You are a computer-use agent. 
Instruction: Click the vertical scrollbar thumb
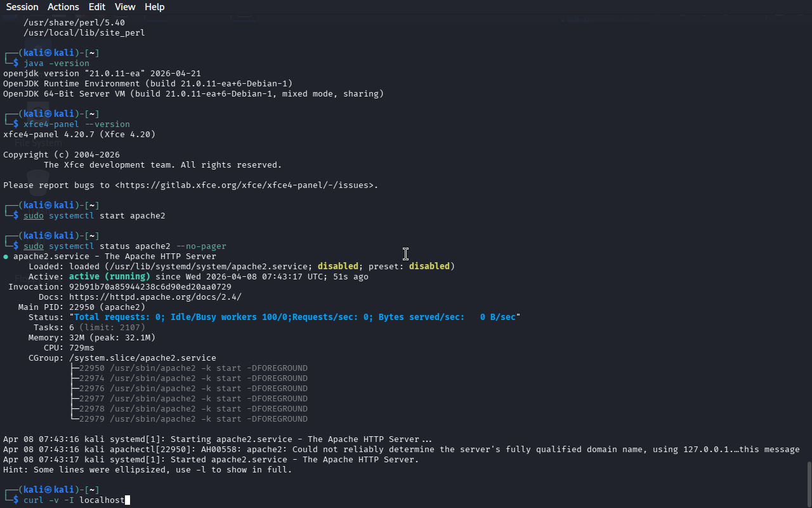coord(808,483)
